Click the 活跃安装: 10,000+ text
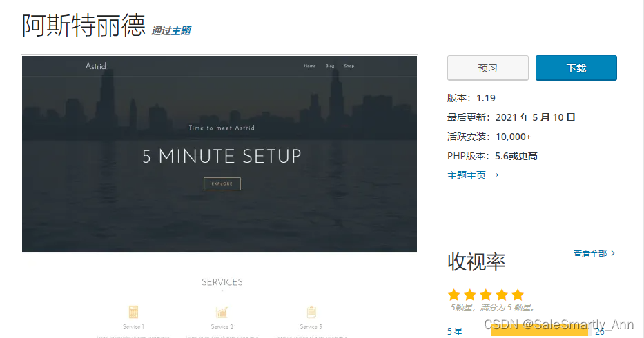 (489, 137)
